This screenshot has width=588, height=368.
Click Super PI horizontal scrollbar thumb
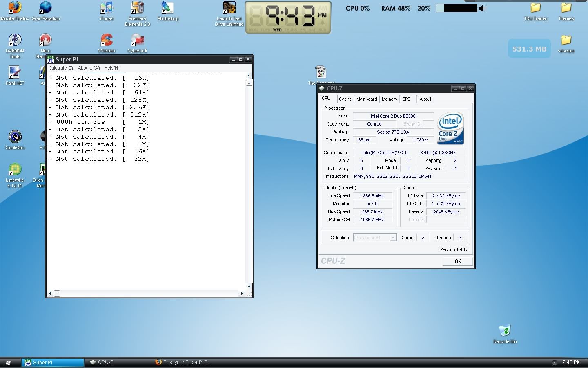point(57,293)
